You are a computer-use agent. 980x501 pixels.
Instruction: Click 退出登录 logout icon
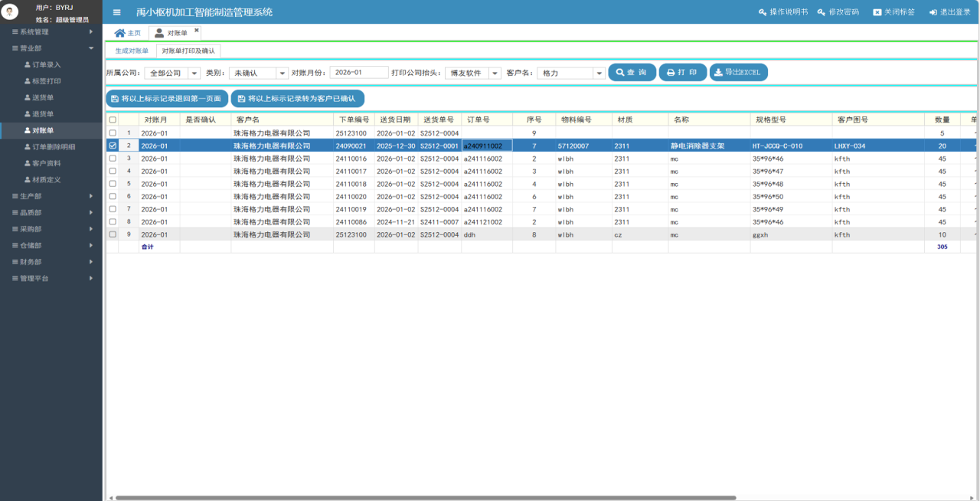(x=933, y=12)
